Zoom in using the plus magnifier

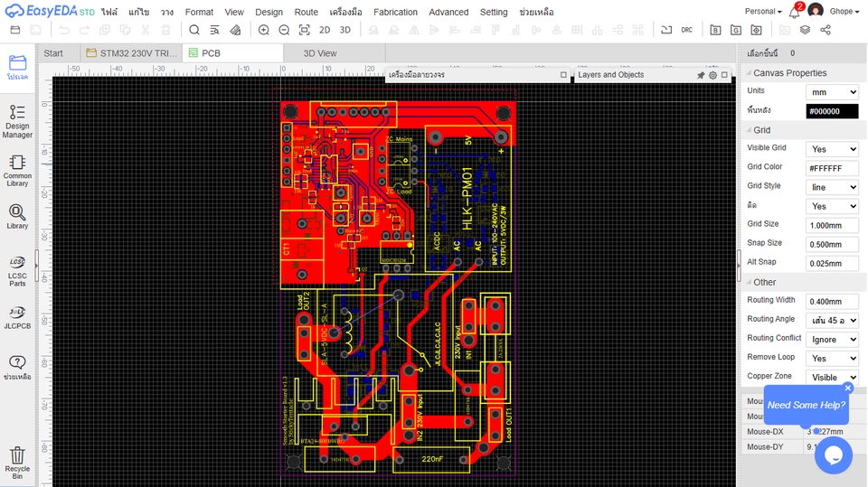pos(264,30)
